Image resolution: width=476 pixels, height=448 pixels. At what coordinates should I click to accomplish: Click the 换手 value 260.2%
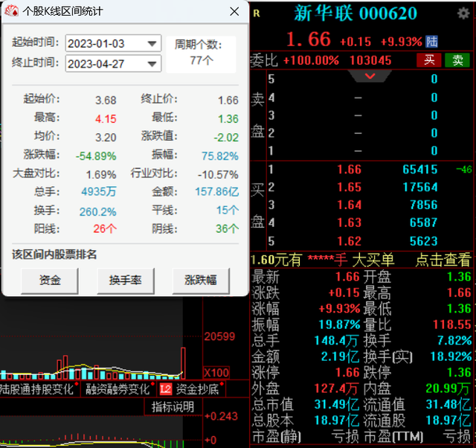97,211
